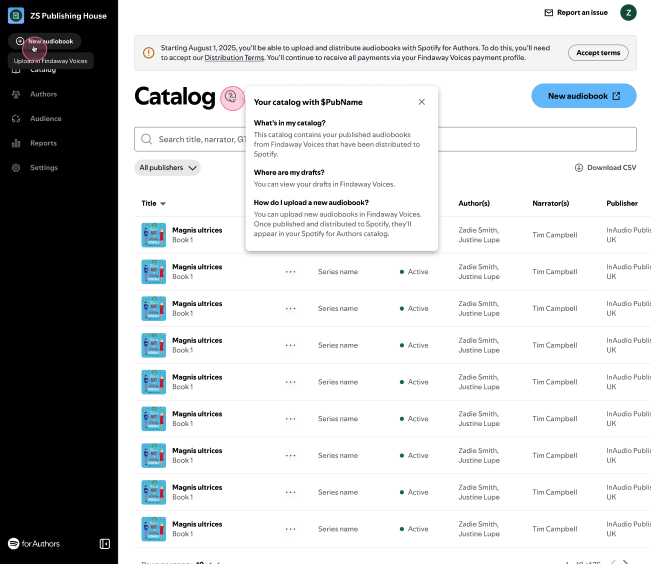Image resolution: width=651 pixels, height=564 pixels.
Task: Click Zadie Smith, Justine Lupe in fifth row
Action: point(479,382)
